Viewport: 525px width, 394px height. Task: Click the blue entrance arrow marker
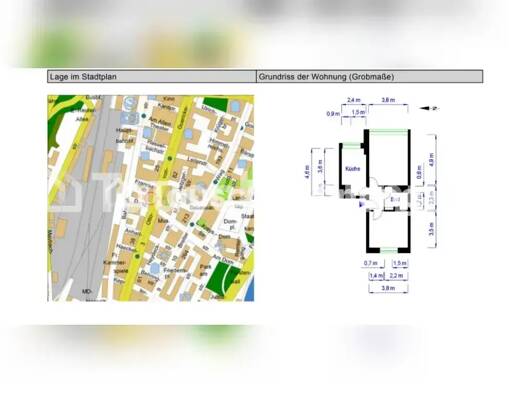click(x=361, y=204)
